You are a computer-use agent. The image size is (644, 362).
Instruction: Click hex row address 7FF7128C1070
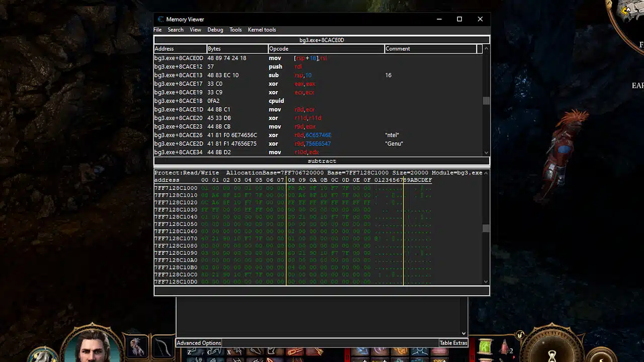click(x=176, y=238)
